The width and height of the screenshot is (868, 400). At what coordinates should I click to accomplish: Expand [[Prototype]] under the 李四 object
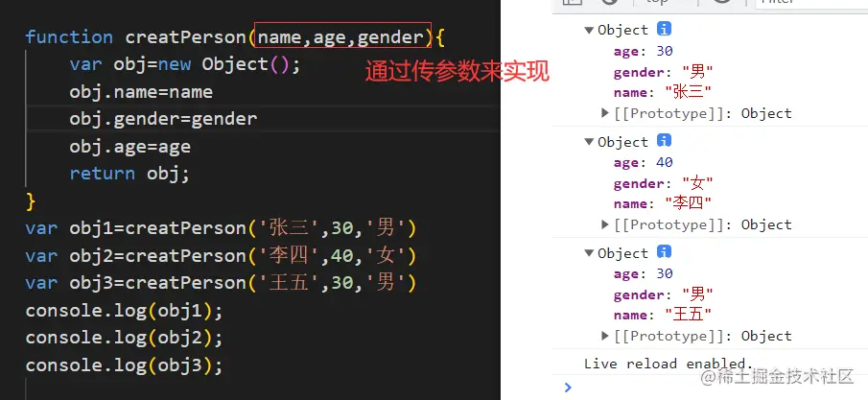(x=605, y=224)
